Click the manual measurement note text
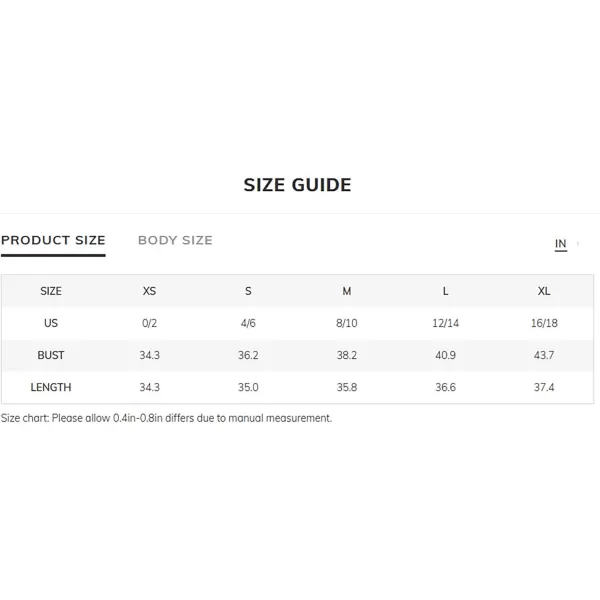600x600 pixels. pyautogui.click(x=166, y=418)
